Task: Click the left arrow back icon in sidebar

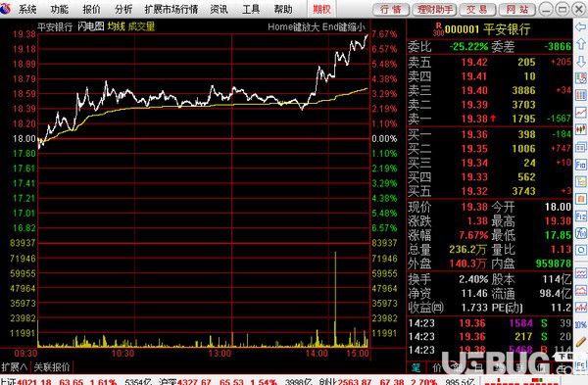Action: [x=581, y=27]
